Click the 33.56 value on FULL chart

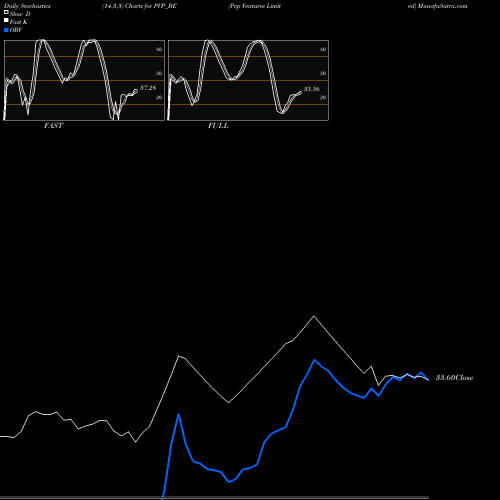pyautogui.click(x=312, y=89)
